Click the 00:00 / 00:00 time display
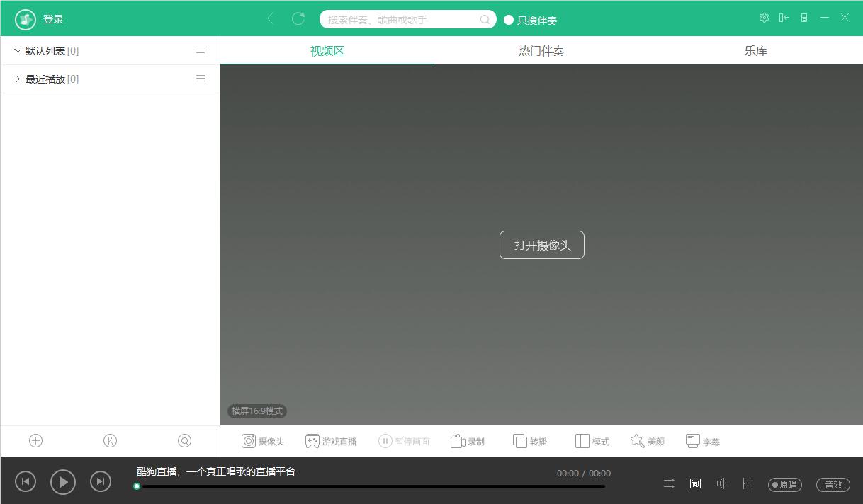 click(584, 474)
